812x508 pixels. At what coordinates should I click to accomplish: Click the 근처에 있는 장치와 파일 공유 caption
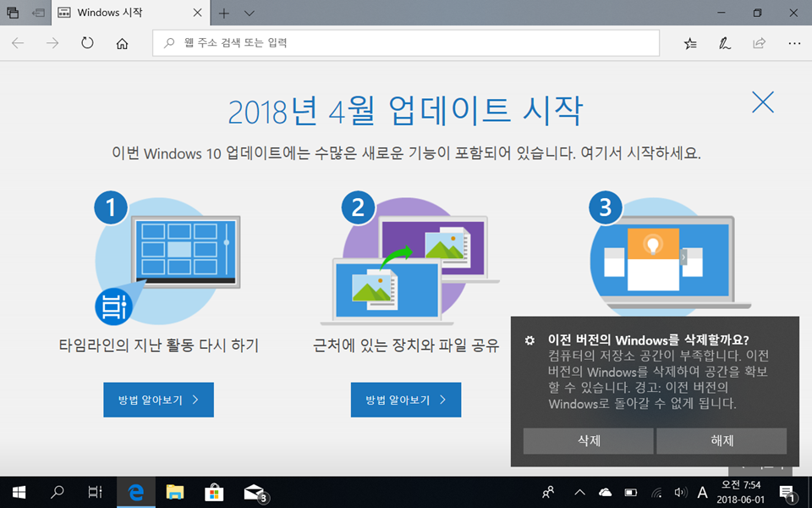(406, 345)
